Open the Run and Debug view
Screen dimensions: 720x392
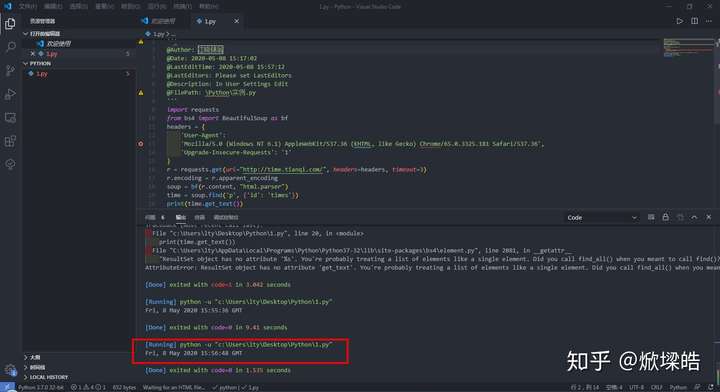pos(10,94)
